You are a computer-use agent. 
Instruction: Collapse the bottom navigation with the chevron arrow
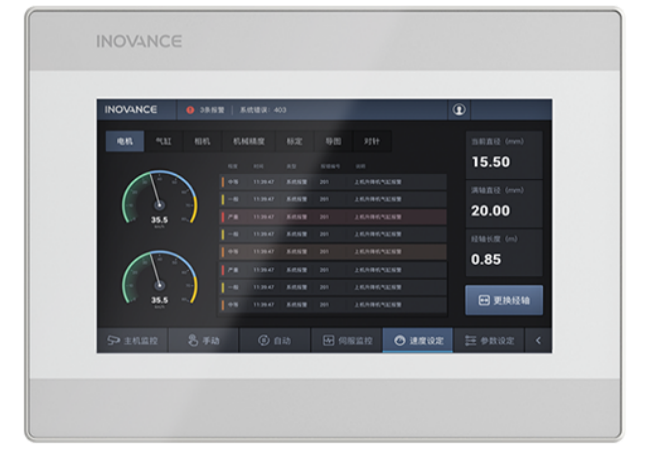538,341
